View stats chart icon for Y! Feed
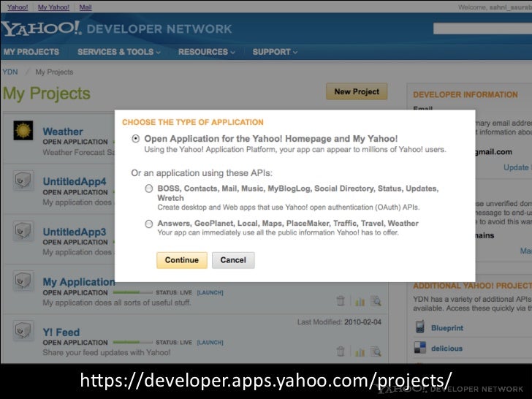 coord(360,351)
